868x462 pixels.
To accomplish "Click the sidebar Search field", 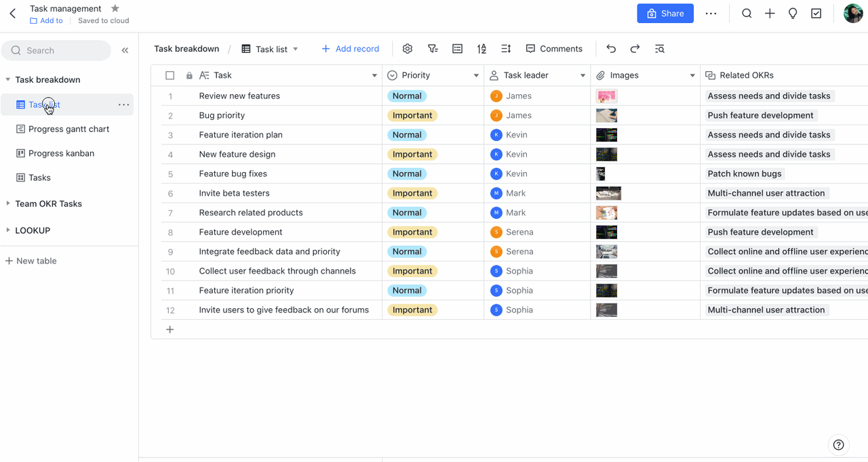I will click(x=58, y=50).
